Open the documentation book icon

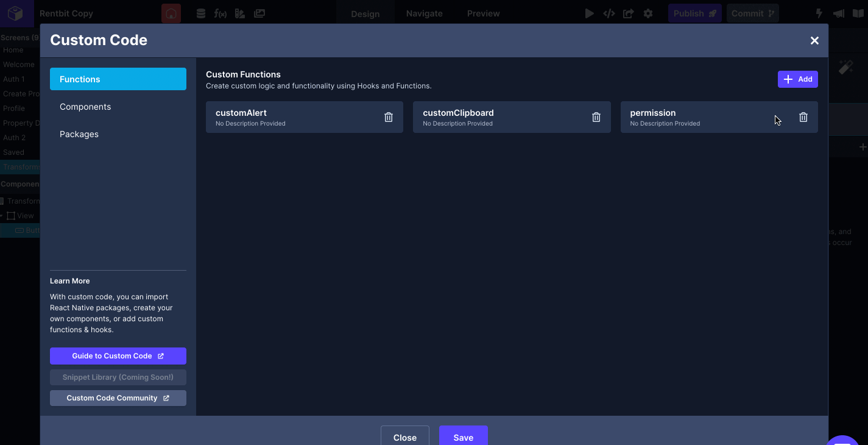coord(858,13)
